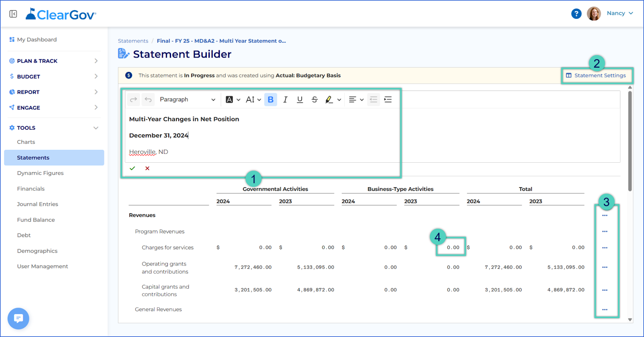The image size is (644, 337).
Task: Click the Business-Type Activities column header
Action: pos(400,189)
